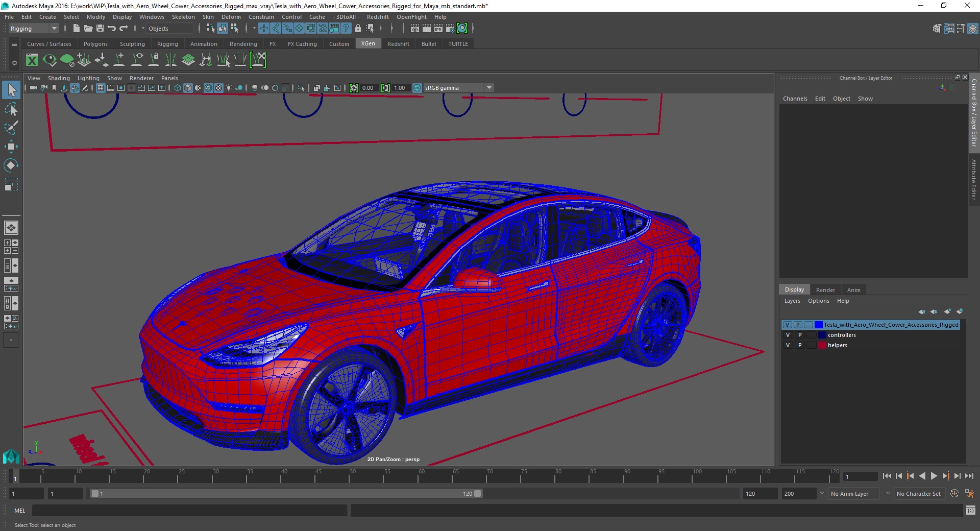Image resolution: width=980 pixels, height=531 pixels.
Task: Open the Deform menu
Action: coord(231,17)
